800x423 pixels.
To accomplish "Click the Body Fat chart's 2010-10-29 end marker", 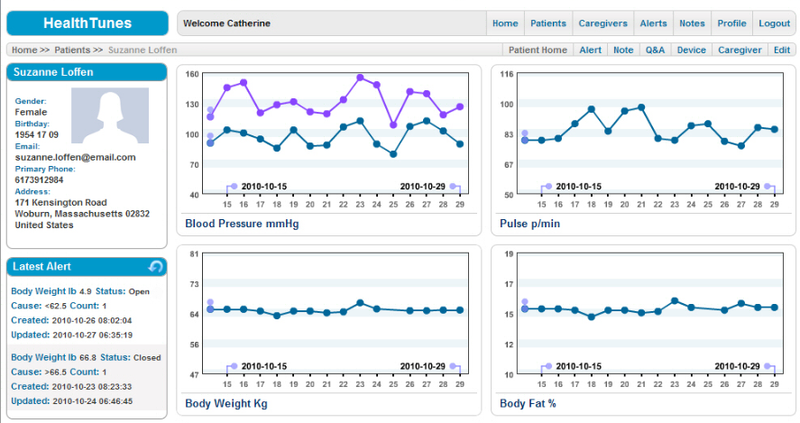I will point(768,366).
